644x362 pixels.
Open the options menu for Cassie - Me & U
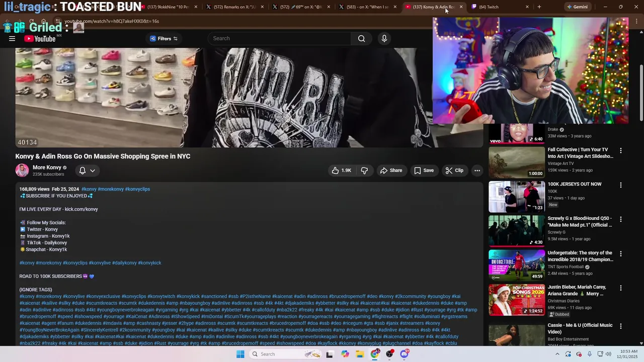click(x=620, y=326)
